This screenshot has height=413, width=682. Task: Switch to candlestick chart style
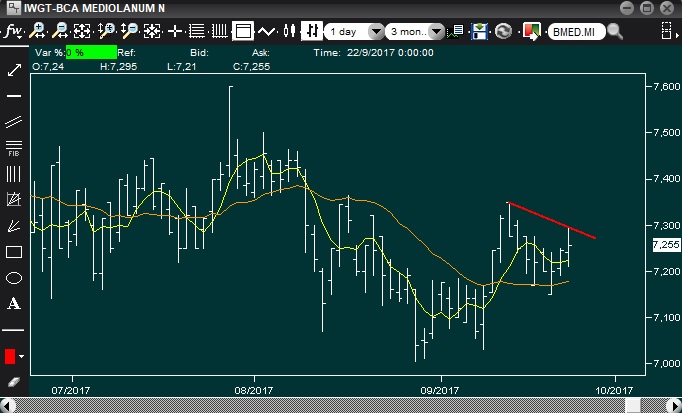pyautogui.click(x=289, y=31)
